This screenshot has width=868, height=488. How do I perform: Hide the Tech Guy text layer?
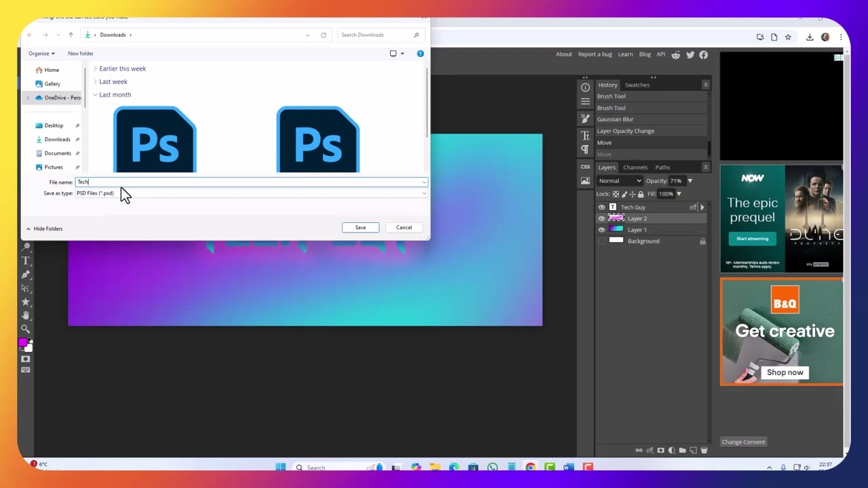(601, 207)
